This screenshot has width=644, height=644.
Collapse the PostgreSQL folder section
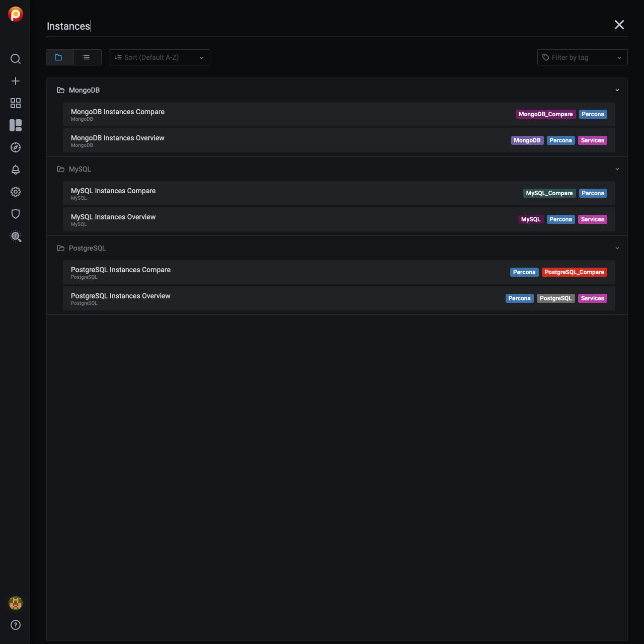click(x=617, y=248)
